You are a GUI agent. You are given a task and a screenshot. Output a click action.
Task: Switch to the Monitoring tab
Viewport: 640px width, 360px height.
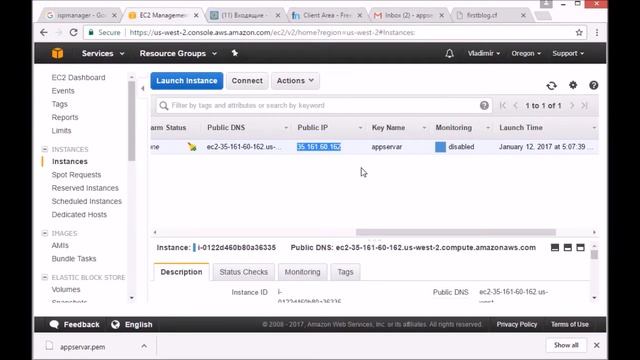302,272
